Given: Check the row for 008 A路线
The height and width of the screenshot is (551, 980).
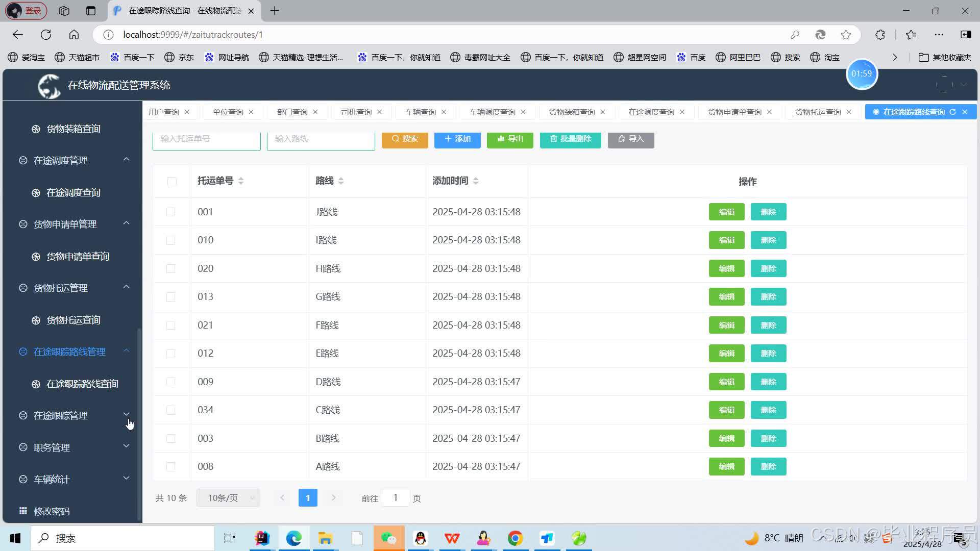Looking at the screenshot, I should (x=170, y=466).
